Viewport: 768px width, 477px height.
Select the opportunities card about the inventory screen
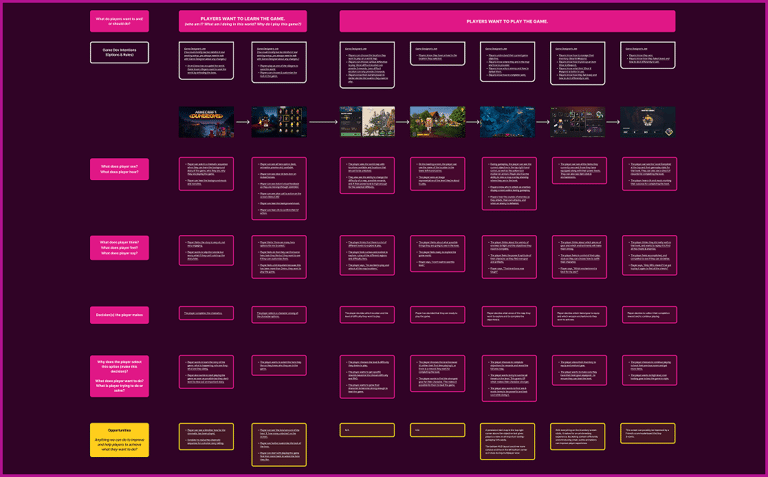(578, 436)
